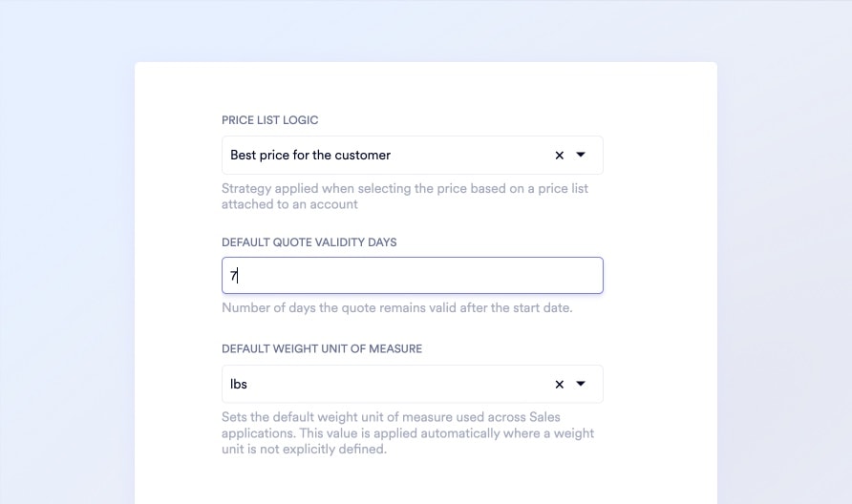The height and width of the screenshot is (504, 852).
Task: Click blank card area below weight description
Action: (x=425, y=482)
